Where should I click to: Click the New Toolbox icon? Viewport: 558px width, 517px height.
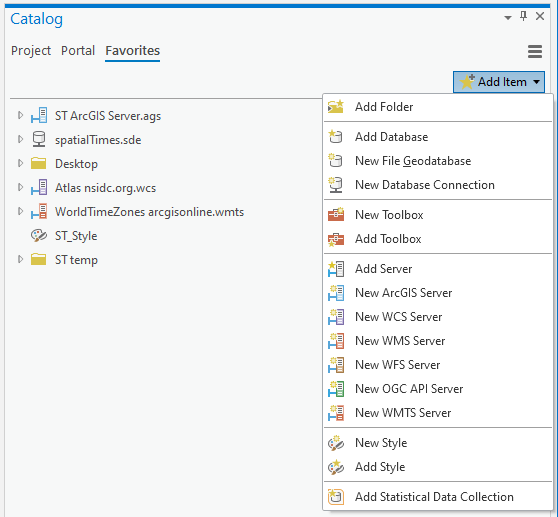point(336,215)
